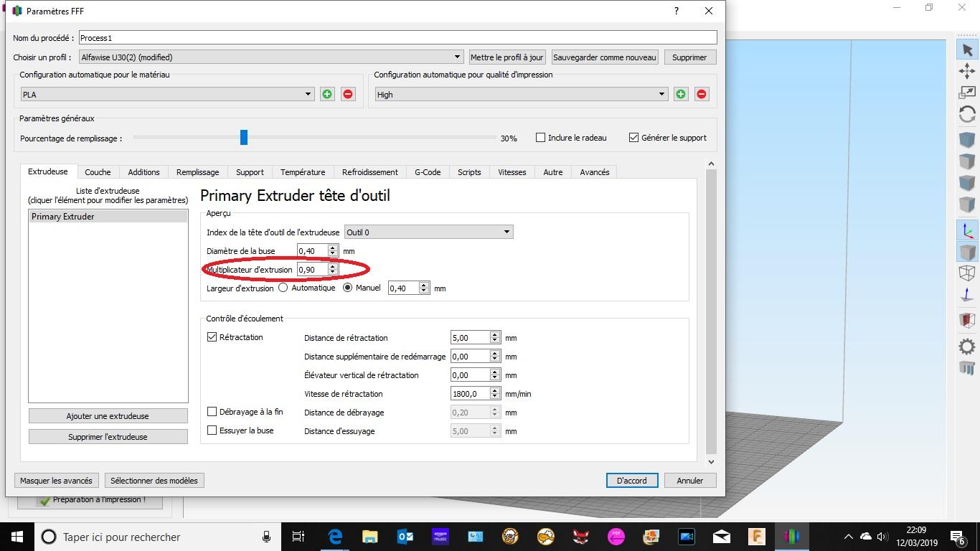The image size is (980, 551).
Task: Click the rotate view icon in right toolbar
Action: [x=967, y=115]
